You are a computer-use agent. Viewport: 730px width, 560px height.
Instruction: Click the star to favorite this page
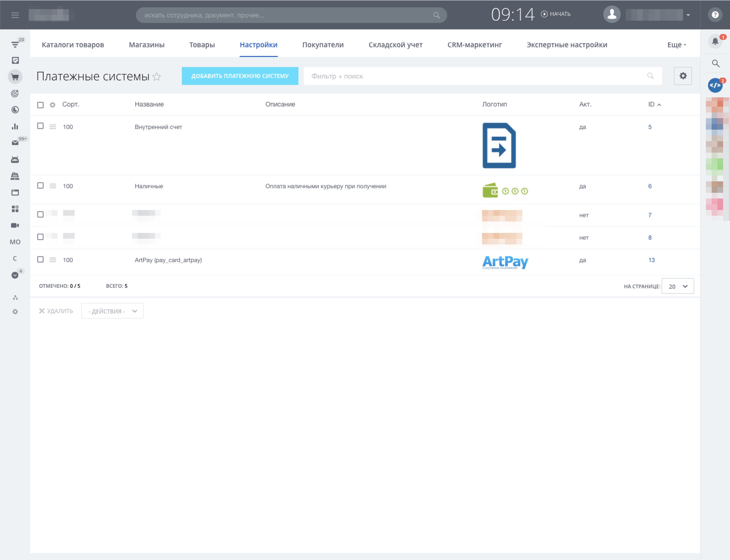click(x=157, y=77)
